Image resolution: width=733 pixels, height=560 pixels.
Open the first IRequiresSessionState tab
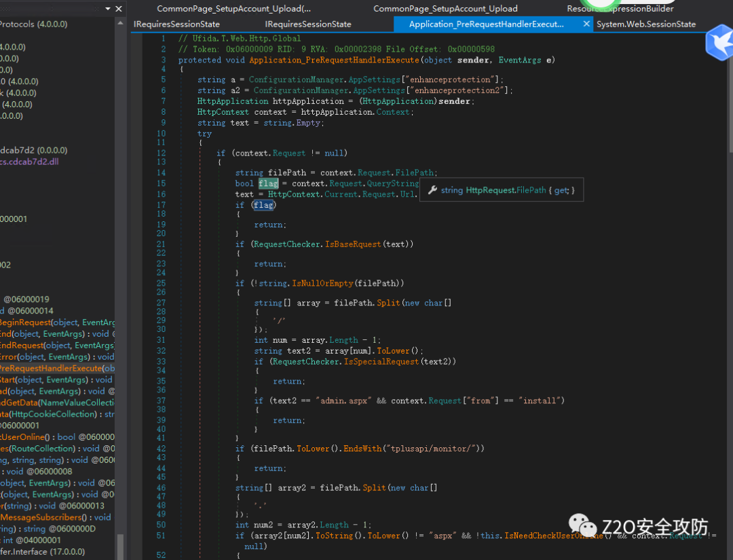176,24
